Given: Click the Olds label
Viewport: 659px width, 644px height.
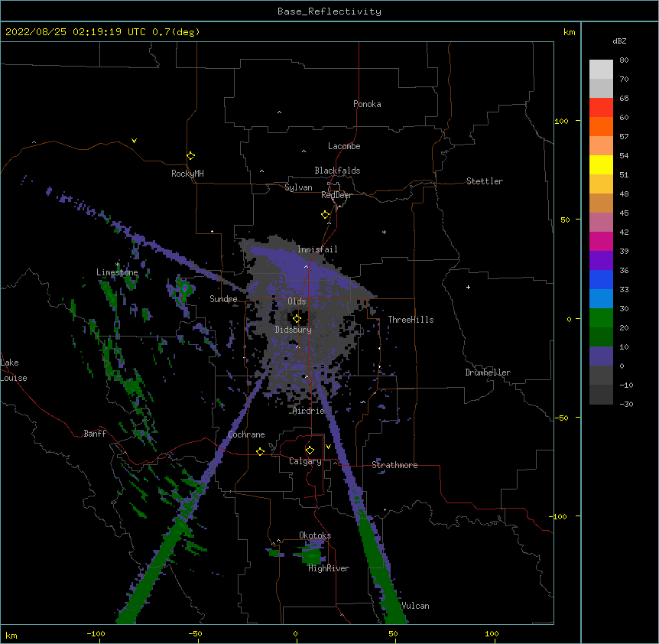Looking at the screenshot, I should tap(297, 301).
